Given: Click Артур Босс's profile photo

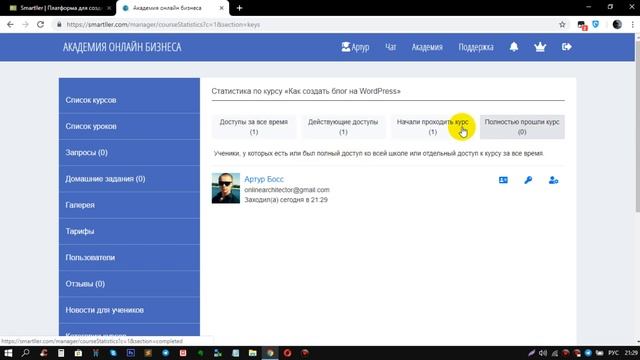Looking at the screenshot, I should point(226,188).
